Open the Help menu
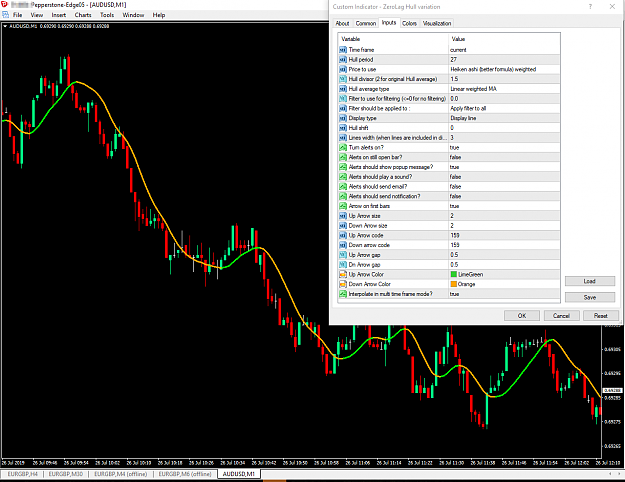 pos(159,15)
